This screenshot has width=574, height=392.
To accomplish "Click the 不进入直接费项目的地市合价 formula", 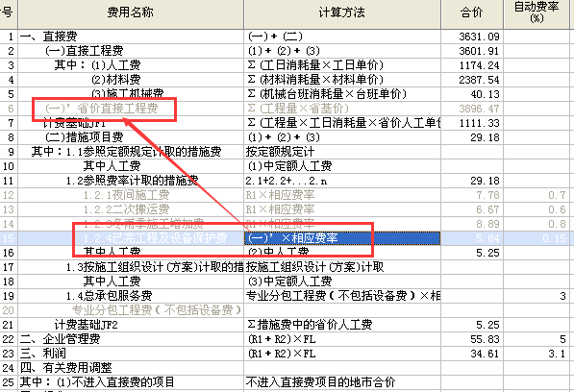I will (x=321, y=382).
